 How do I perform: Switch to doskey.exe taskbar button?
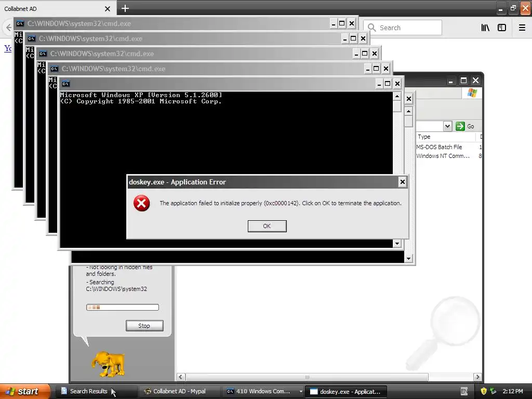[346, 392]
